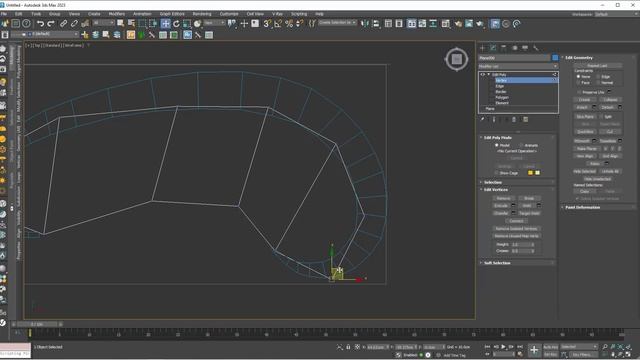
Task: Click the first yellow Show Cage swatch
Action: tap(530, 173)
